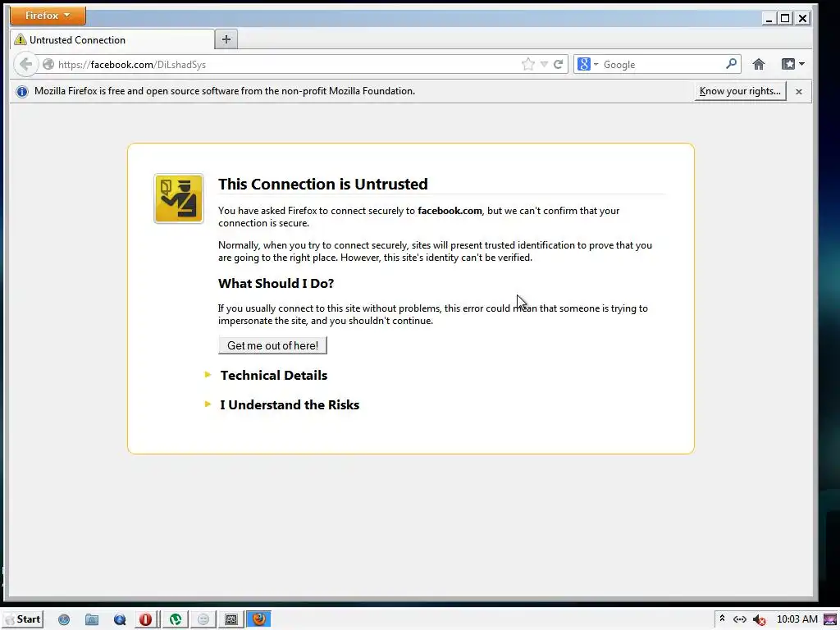The height and width of the screenshot is (630, 840).
Task: Click the first globe taskbar icon
Action: click(64, 620)
